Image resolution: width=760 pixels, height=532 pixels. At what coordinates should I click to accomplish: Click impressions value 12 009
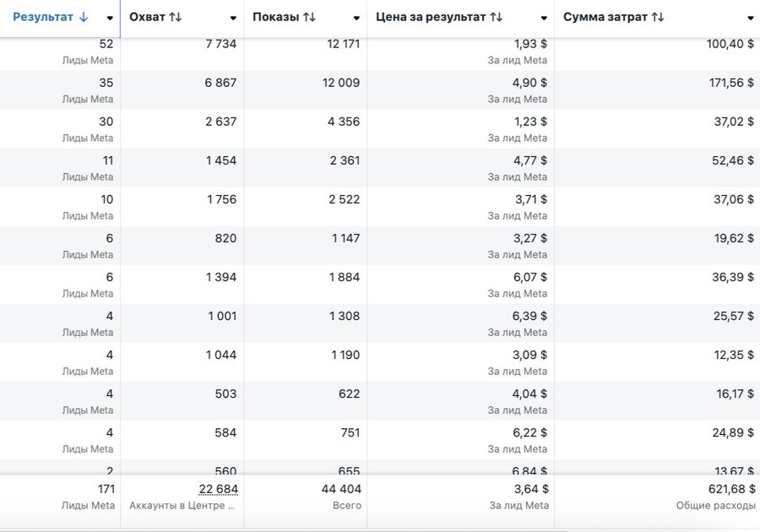pos(341,83)
